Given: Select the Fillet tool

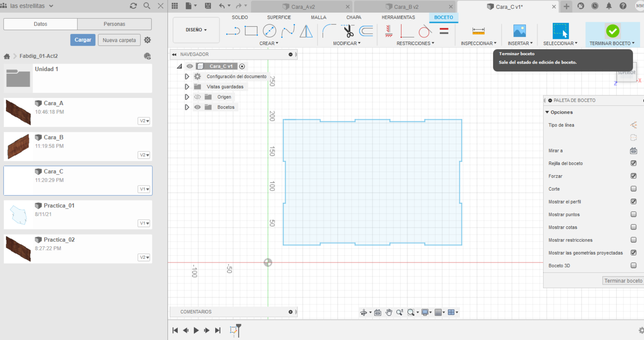Looking at the screenshot, I should click(x=329, y=31).
